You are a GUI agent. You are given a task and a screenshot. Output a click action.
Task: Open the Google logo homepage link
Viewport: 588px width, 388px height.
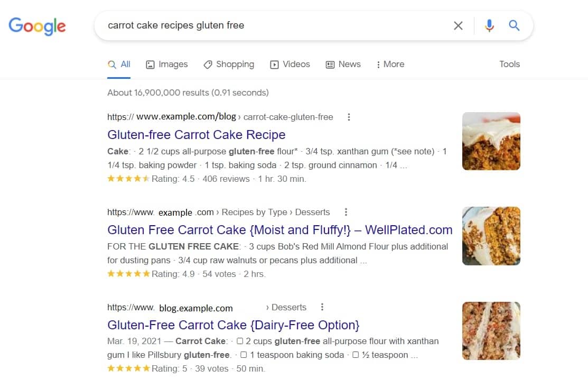point(37,26)
